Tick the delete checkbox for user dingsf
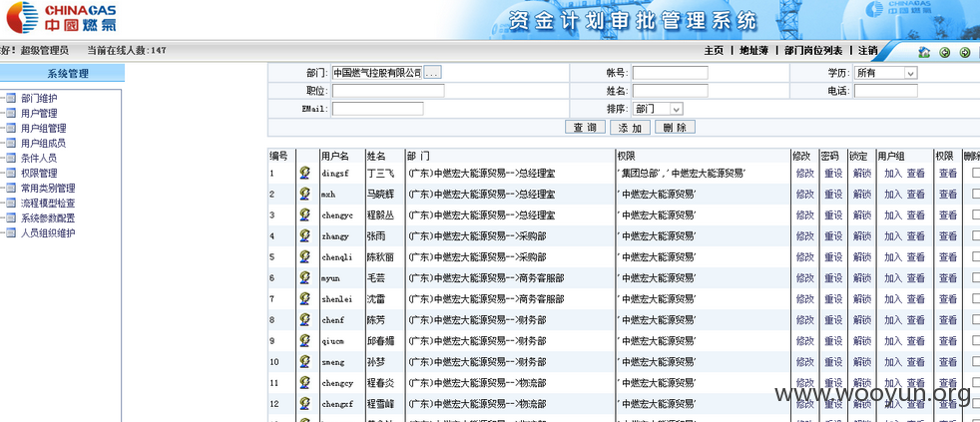980x422 pixels. pyautogui.click(x=976, y=174)
